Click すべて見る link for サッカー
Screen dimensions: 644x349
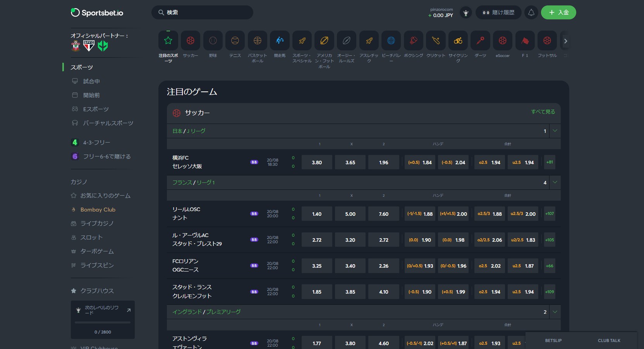tap(543, 112)
